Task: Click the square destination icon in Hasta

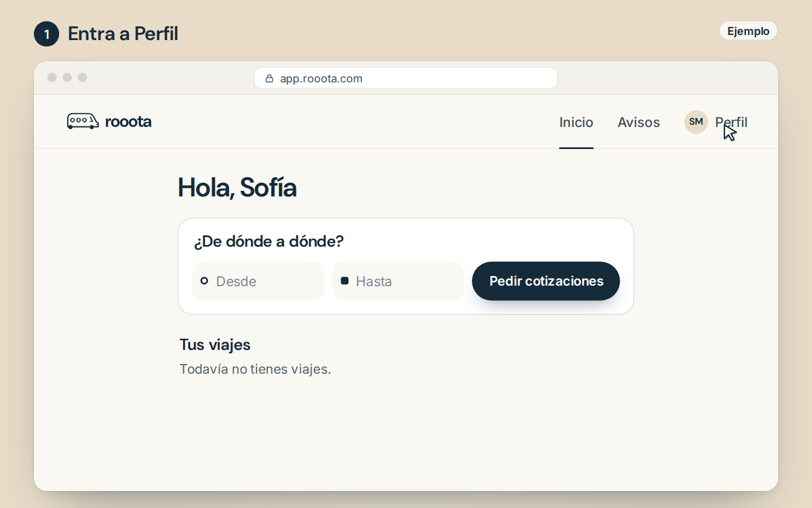Action: (345, 281)
